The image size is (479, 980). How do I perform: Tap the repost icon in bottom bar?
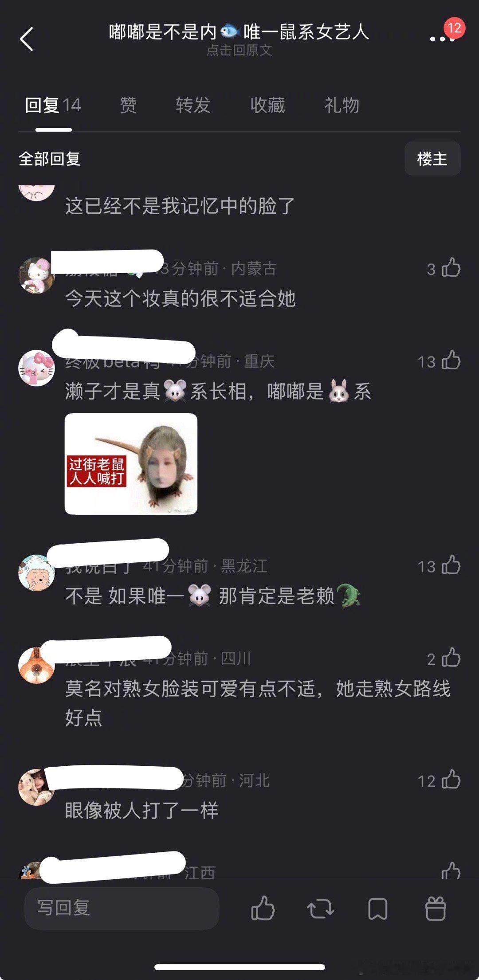(321, 908)
